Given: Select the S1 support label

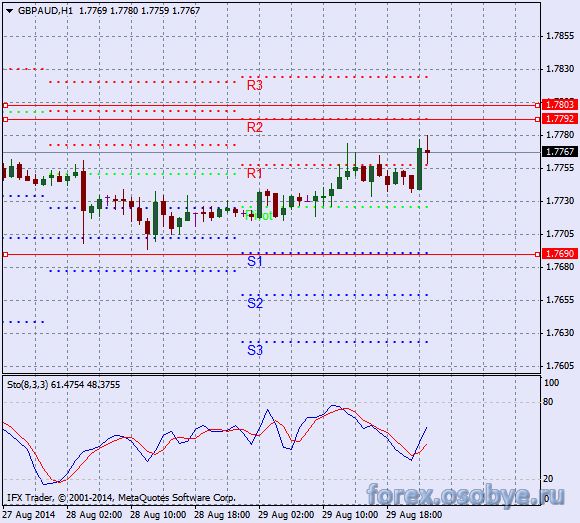Looking at the screenshot, I should click(254, 262).
